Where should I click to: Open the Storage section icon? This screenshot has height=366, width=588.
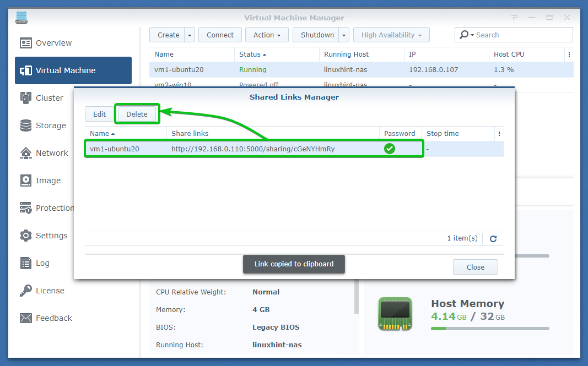[x=26, y=125]
